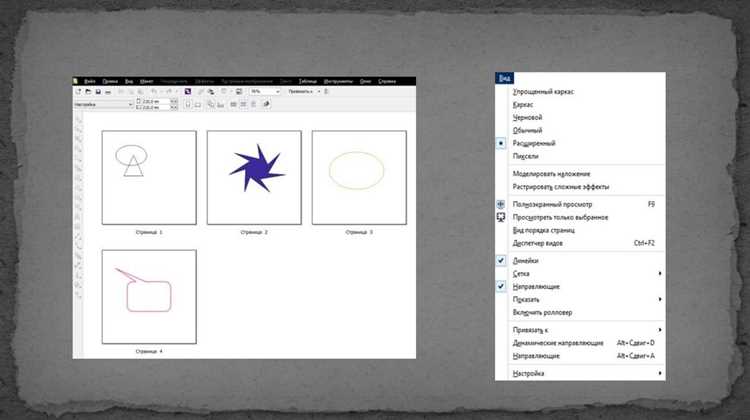Open the Настройка page size dropdown
The height and width of the screenshot is (420, 750).
click(x=103, y=104)
